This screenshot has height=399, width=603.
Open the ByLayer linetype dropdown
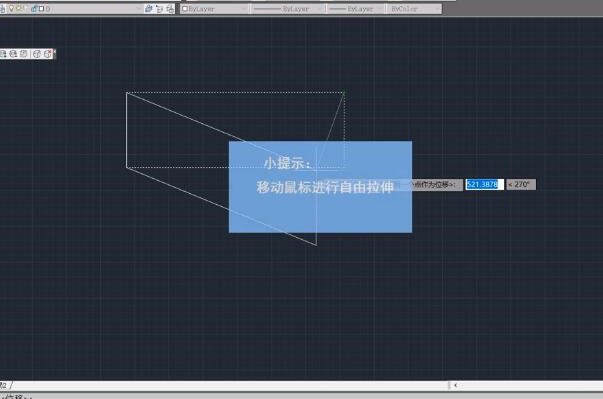[x=288, y=8]
